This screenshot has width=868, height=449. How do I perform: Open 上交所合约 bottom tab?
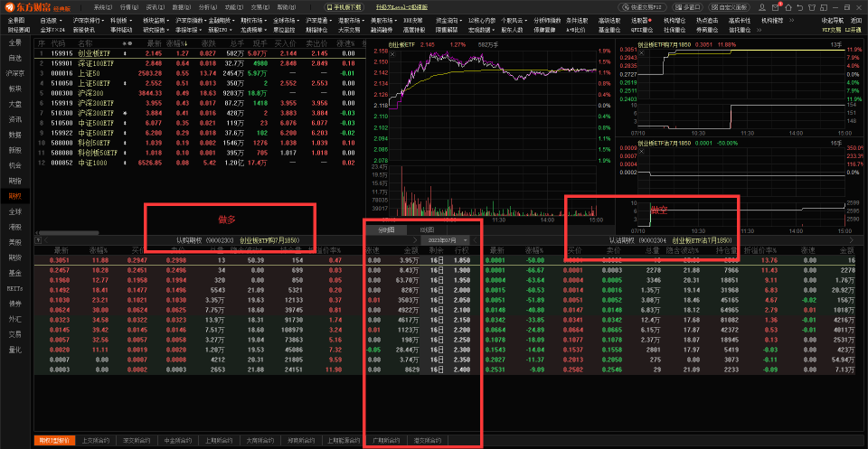click(x=96, y=441)
